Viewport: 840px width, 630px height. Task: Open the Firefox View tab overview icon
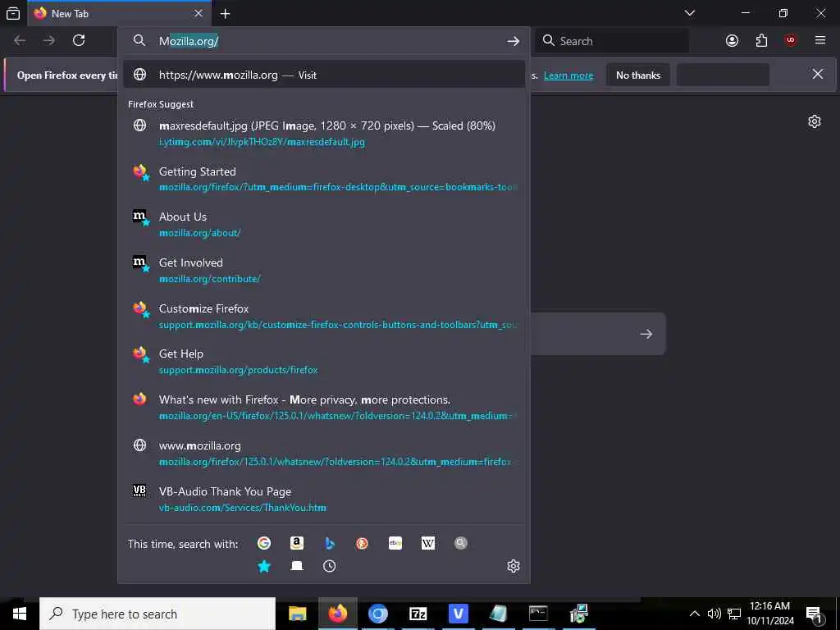(13, 13)
